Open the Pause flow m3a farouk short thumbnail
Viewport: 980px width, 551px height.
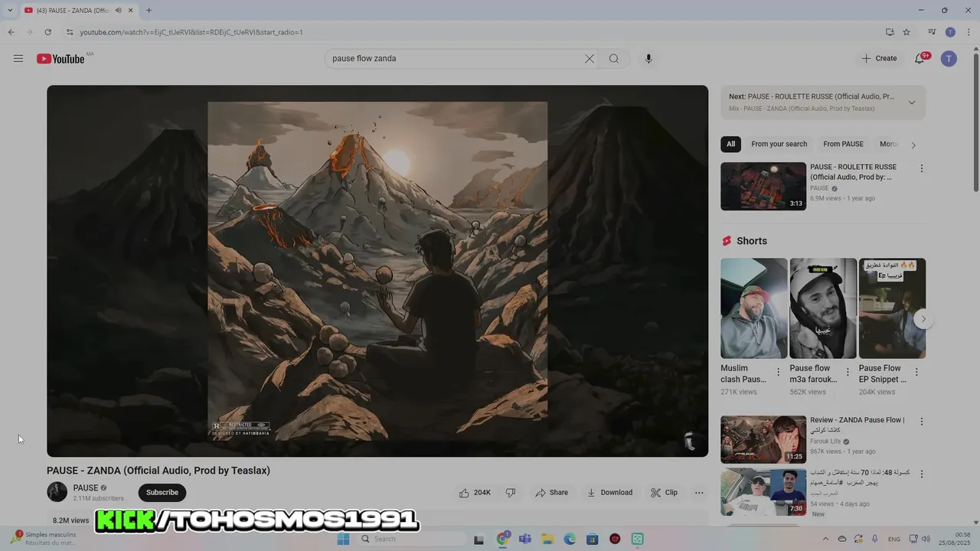coord(823,308)
